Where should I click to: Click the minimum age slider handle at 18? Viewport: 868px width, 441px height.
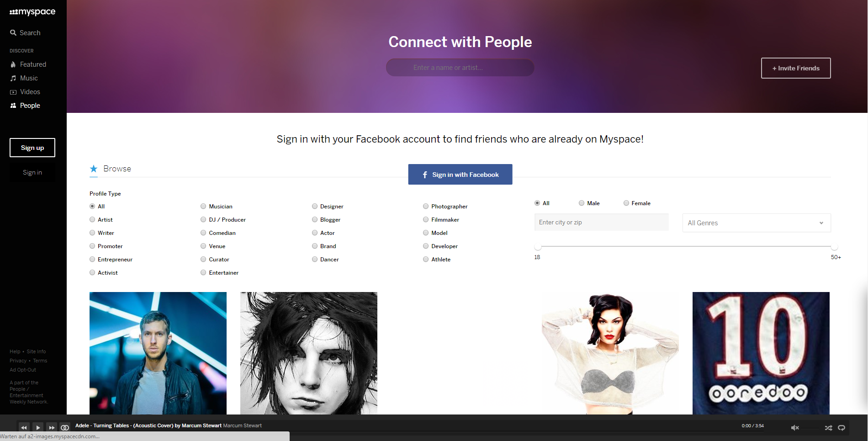click(x=538, y=247)
